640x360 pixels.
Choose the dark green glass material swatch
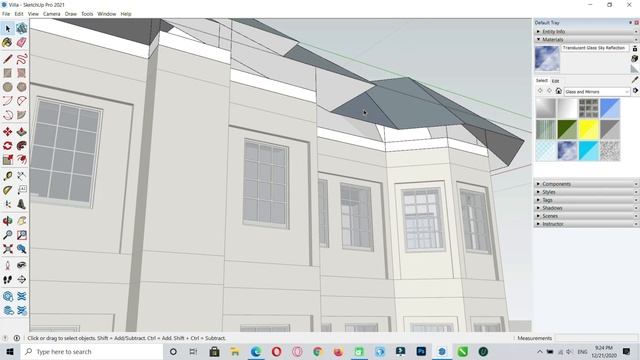pos(567,129)
